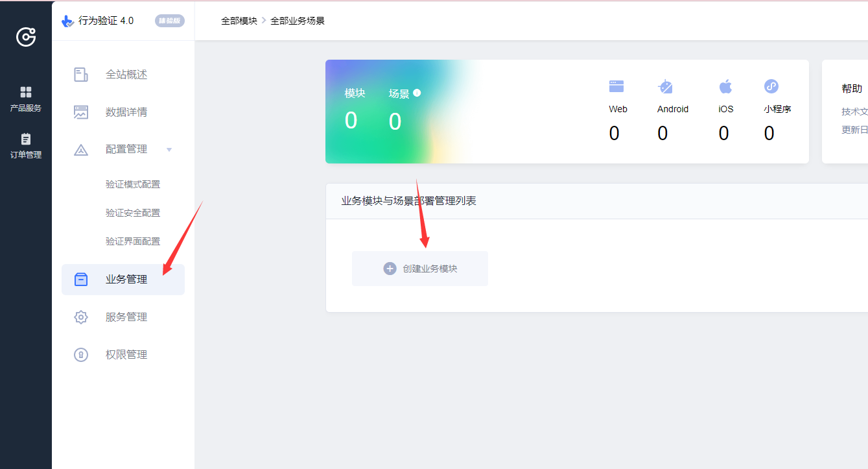Click the 全站概述 document icon

click(81, 75)
